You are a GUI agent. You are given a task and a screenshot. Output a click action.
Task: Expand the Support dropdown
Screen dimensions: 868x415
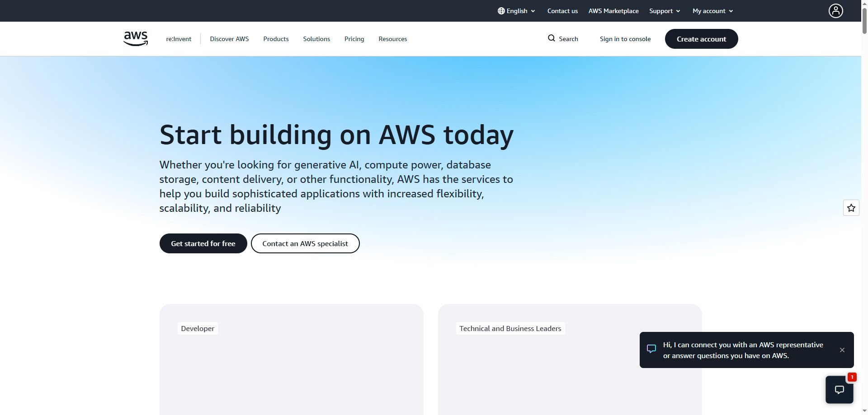pyautogui.click(x=665, y=11)
